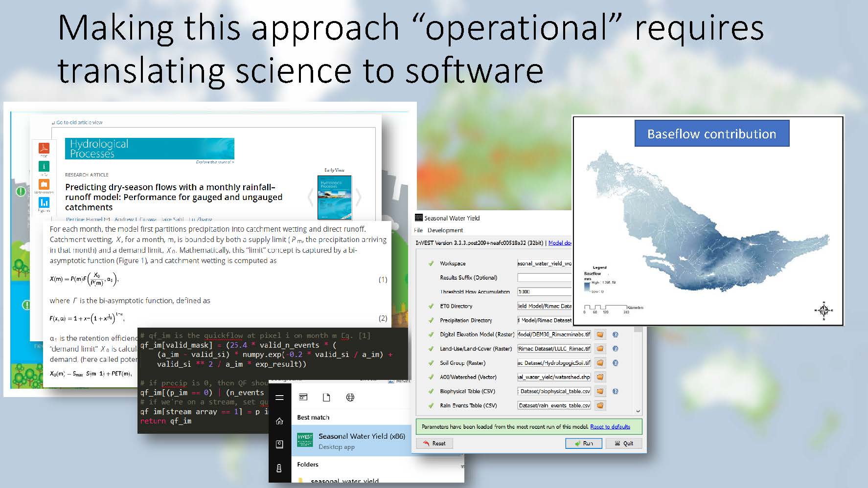Click the Run button
The height and width of the screenshot is (488, 868).
click(584, 444)
